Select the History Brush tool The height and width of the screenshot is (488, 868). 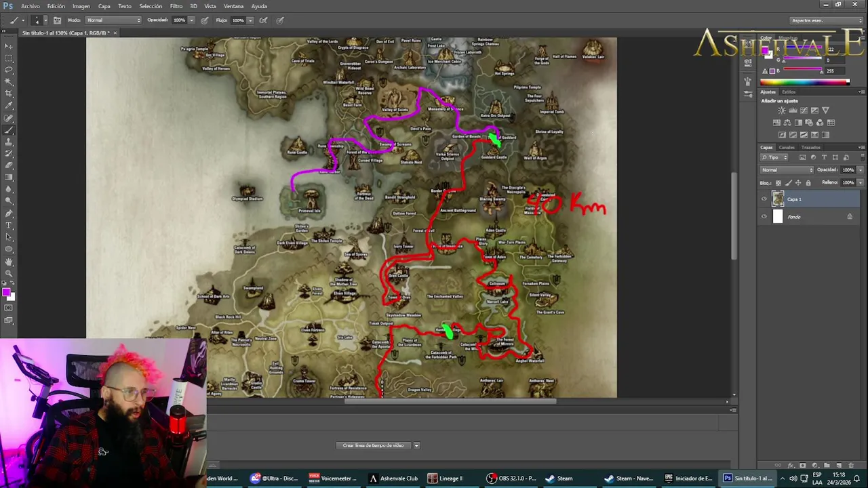[x=9, y=153]
